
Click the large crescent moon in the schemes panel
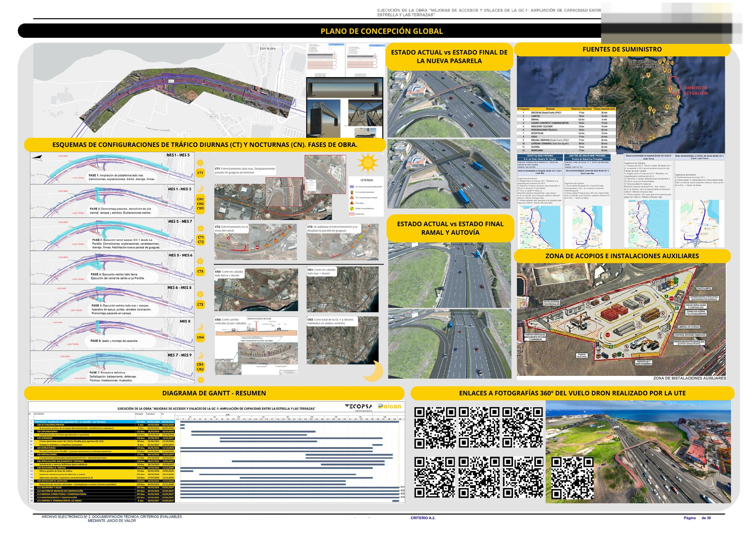coord(373,371)
